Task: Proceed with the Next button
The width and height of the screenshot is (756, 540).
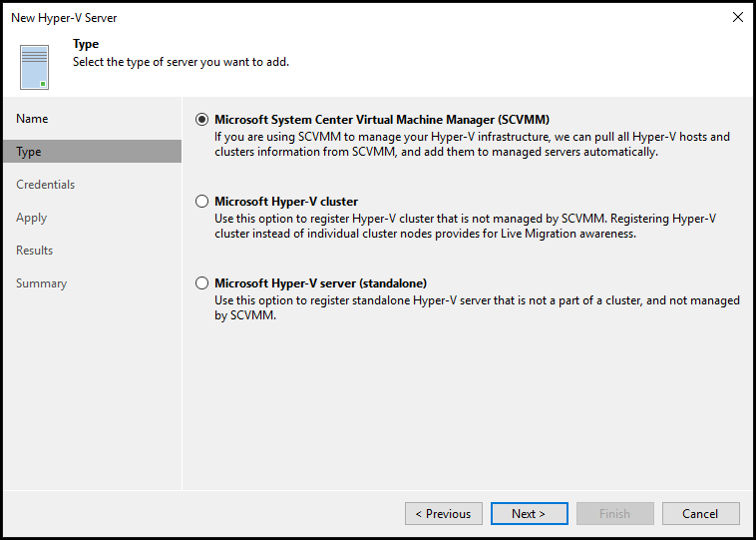Action: click(530, 514)
